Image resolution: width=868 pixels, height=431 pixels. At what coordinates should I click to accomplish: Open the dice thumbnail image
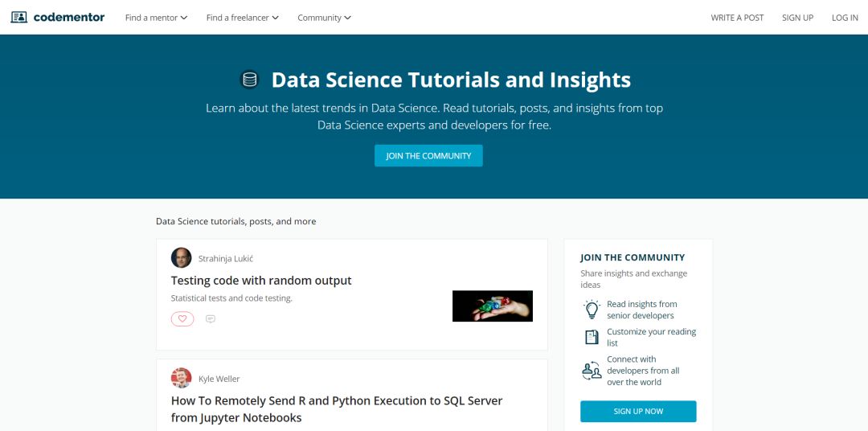pos(493,306)
